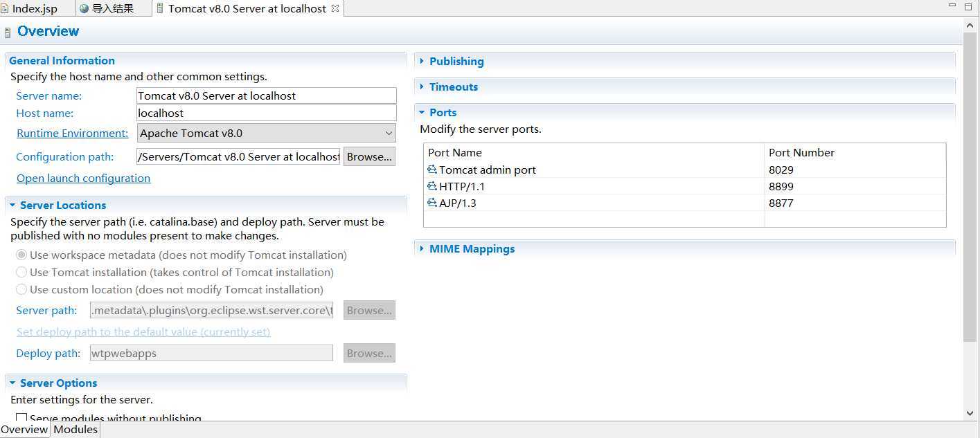980x438 pixels.
Task: Select the HTTP/1.1 port name
Action: (x=462, y=186)
